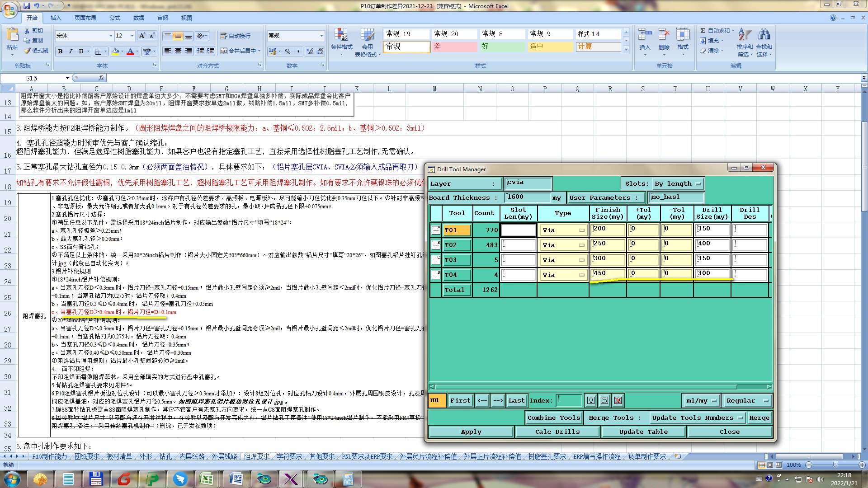The height and width of the screenshot is (488, 868).
Task: Click Apply in Drill Tool Manager
Action: (x=471, y=432)
